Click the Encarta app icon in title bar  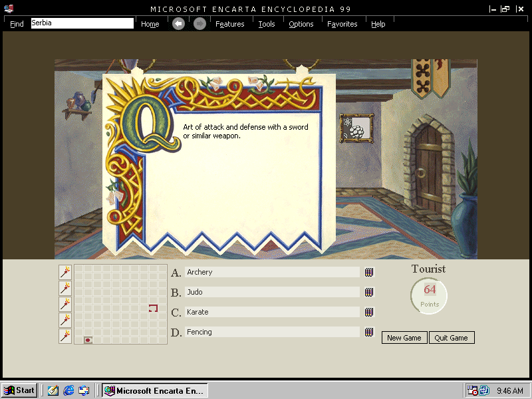[9, 9]
